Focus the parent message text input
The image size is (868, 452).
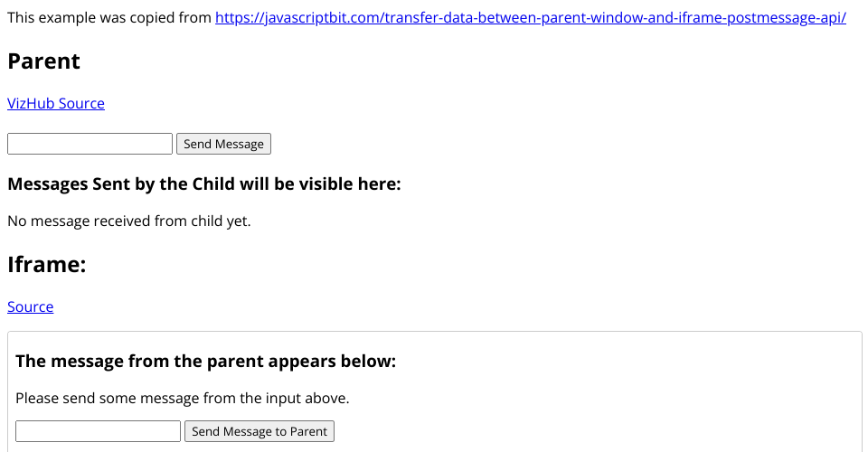coord(90,144)
